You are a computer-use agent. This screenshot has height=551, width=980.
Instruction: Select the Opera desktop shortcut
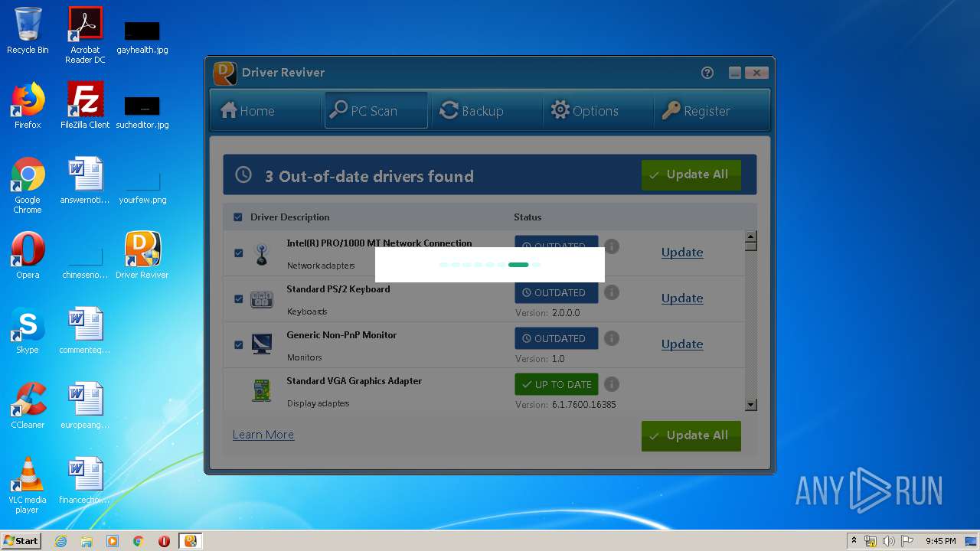point(28,256)
